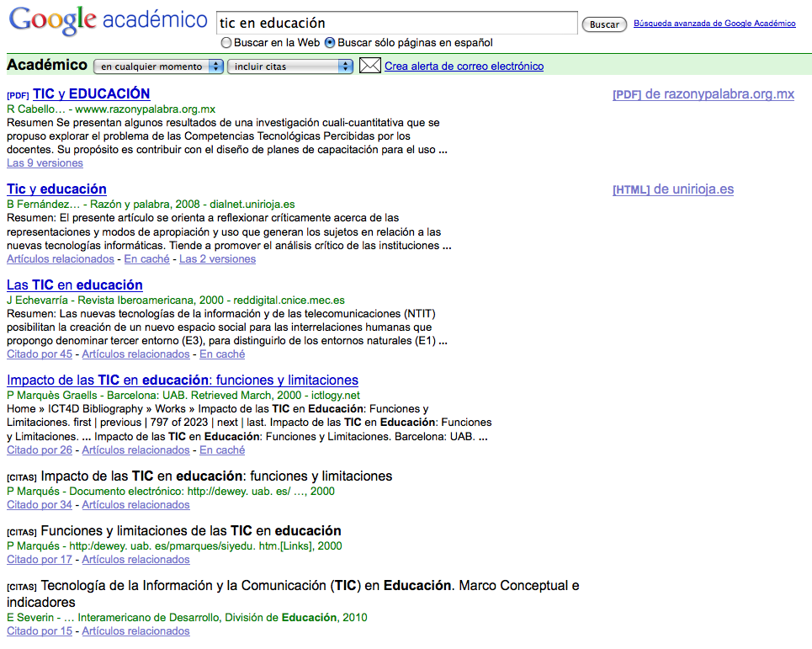Toggle the web search radio button off
Image resolution: width=812 pixels, height=649 pixels.
pos(226,42)
